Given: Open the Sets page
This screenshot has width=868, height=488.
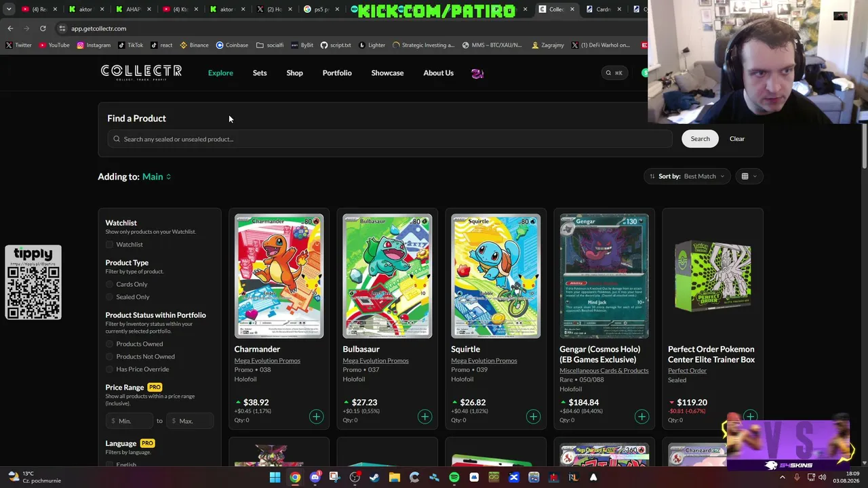Looking at the screenshot, I should (260, 73).
